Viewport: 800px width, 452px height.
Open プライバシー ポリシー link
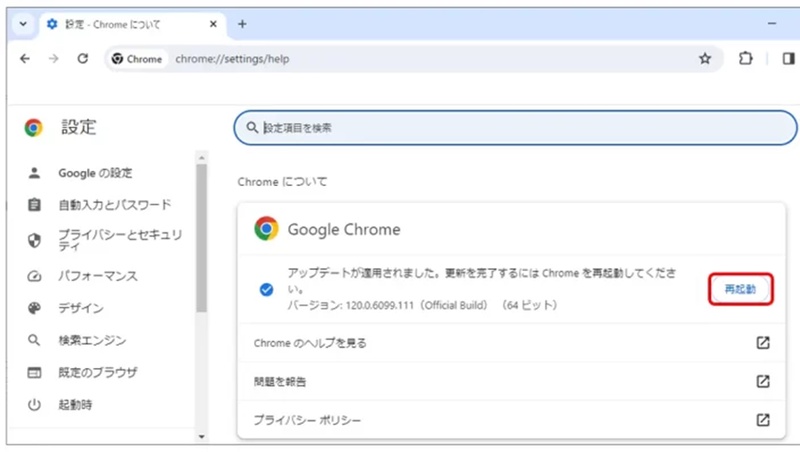click(x=512, y=420)
